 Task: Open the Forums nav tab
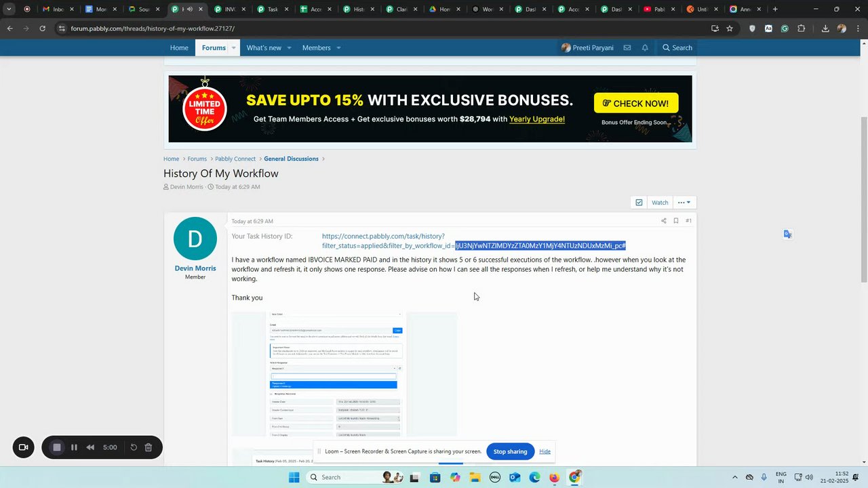[214, 48]
